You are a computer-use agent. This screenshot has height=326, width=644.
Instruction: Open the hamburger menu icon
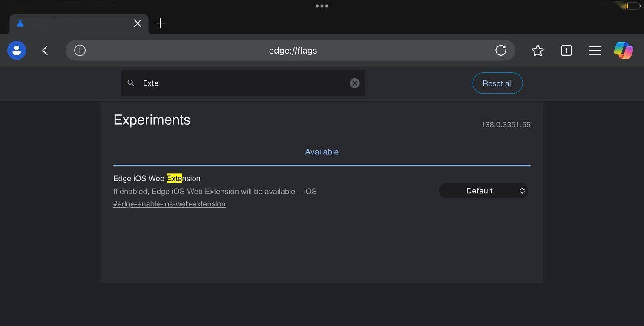595,50
